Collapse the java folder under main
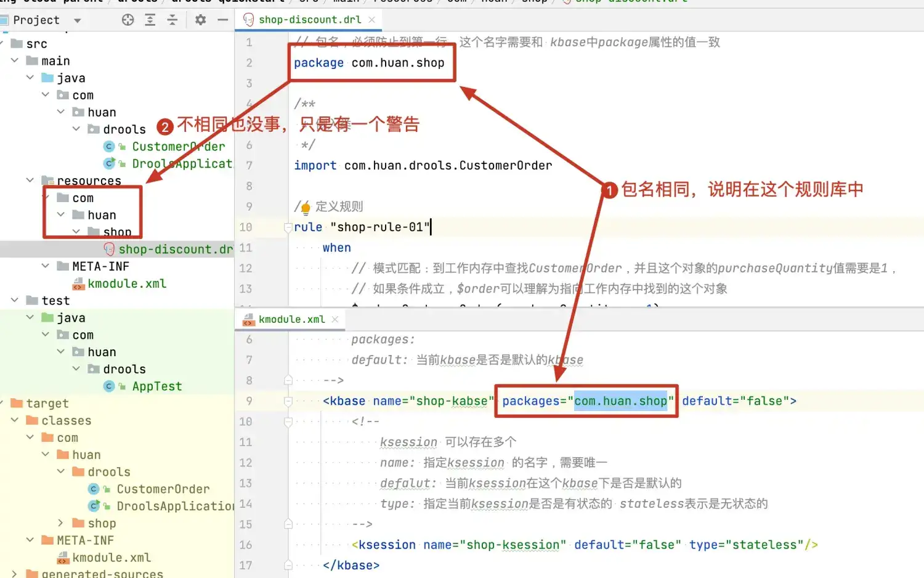Image resolution: width=924 pixels, height=578 pixels. tap(30, 78)
